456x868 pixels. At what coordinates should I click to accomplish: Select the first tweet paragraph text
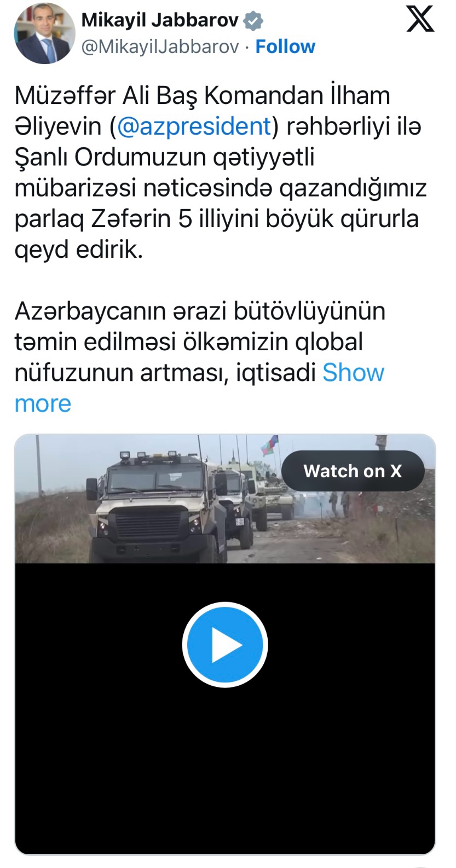tap(221, 172)
